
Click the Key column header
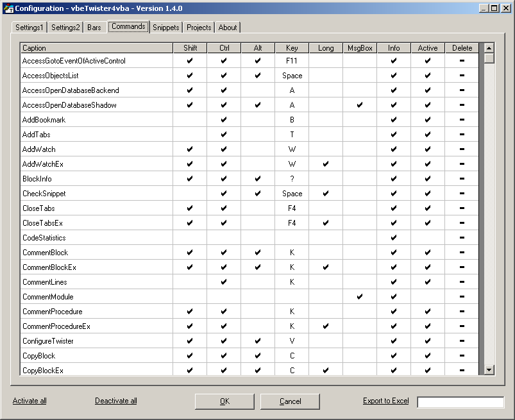click(292, 48)
